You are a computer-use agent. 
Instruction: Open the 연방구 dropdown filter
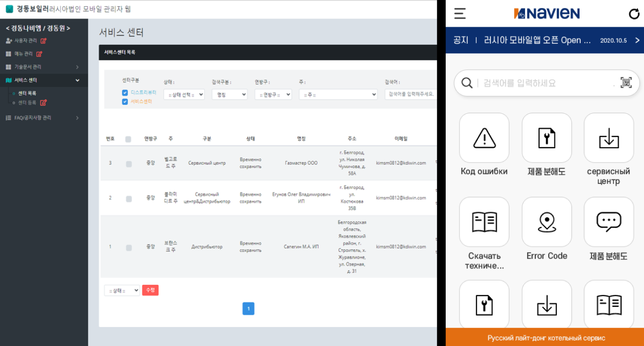click(x=273, y=95)
